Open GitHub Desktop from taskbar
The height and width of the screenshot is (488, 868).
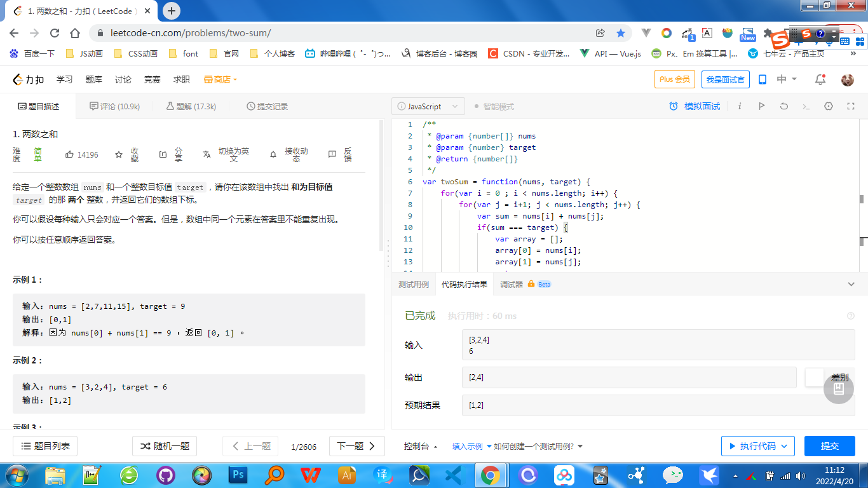[165, 475]
